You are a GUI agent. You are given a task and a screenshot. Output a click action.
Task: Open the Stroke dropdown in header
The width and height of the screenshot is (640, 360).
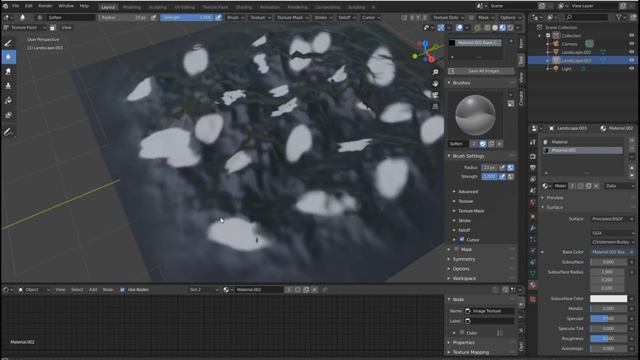323,18
